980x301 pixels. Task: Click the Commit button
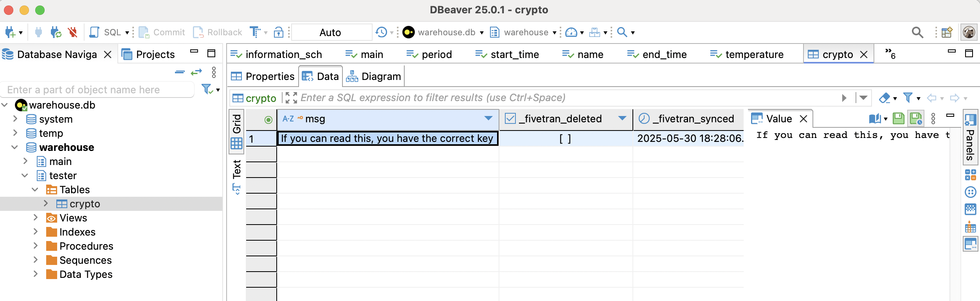tap(162, 33)
